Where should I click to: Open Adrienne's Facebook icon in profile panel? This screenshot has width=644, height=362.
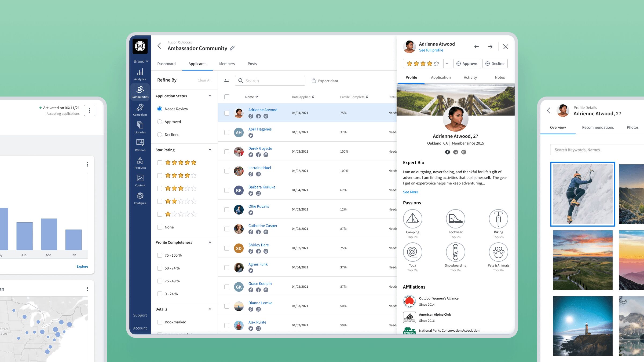pyautogui.click(x=456, y=152)
